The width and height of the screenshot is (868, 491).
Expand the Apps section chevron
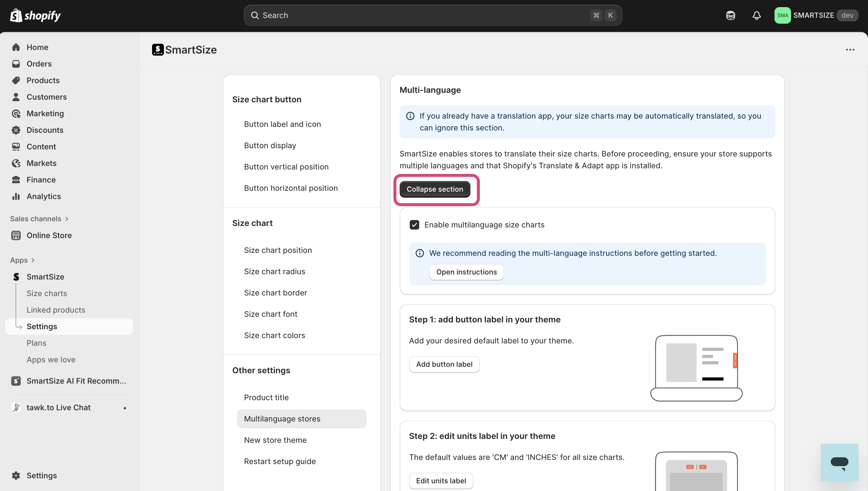click(33, 260)
